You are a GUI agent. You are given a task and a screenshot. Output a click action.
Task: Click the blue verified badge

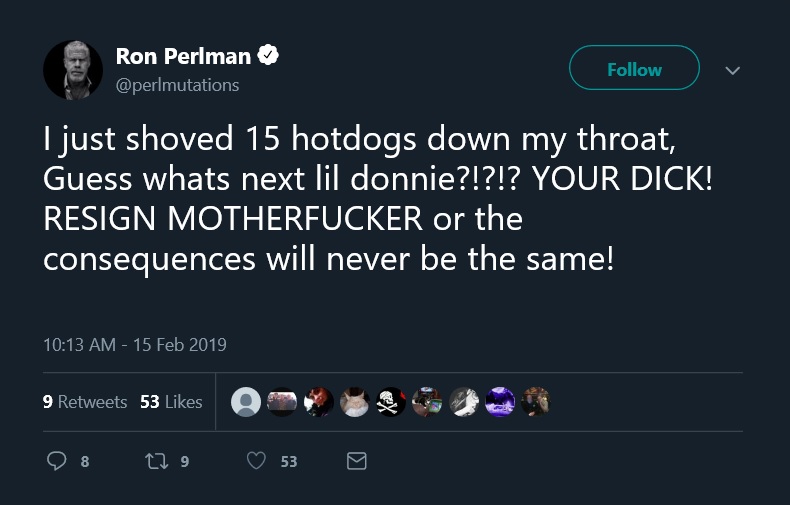tap(268, 55)
